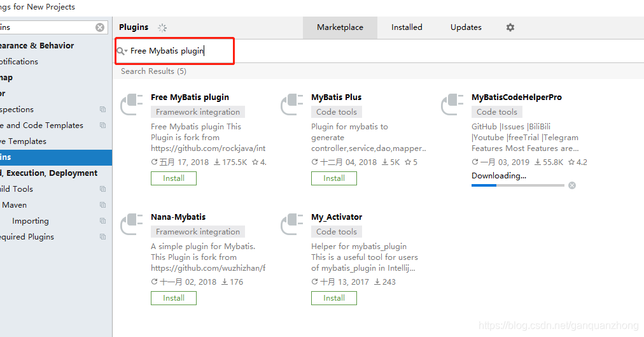Click the project-level icon beside Build Tools

[102, 189]
